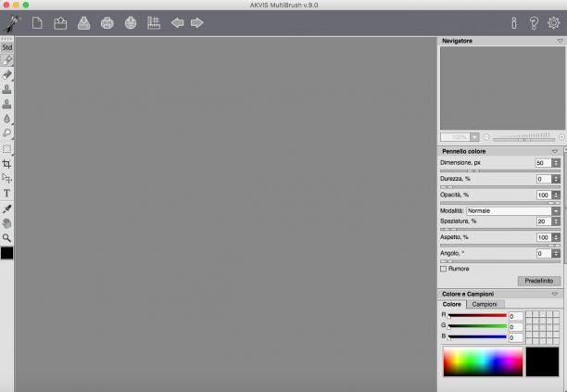Viewport: 567px width, 392px height.
Task: Click the Opacità % value field
Action: (543, 195)
